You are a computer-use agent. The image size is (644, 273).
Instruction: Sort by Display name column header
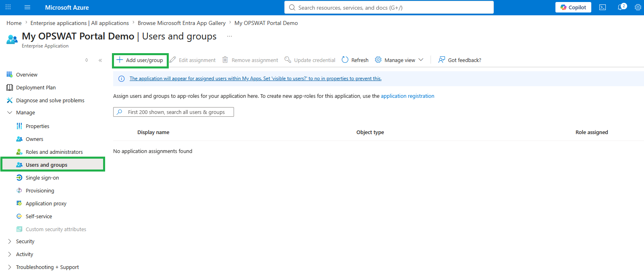pyautogui.click(x=153, y=132)
